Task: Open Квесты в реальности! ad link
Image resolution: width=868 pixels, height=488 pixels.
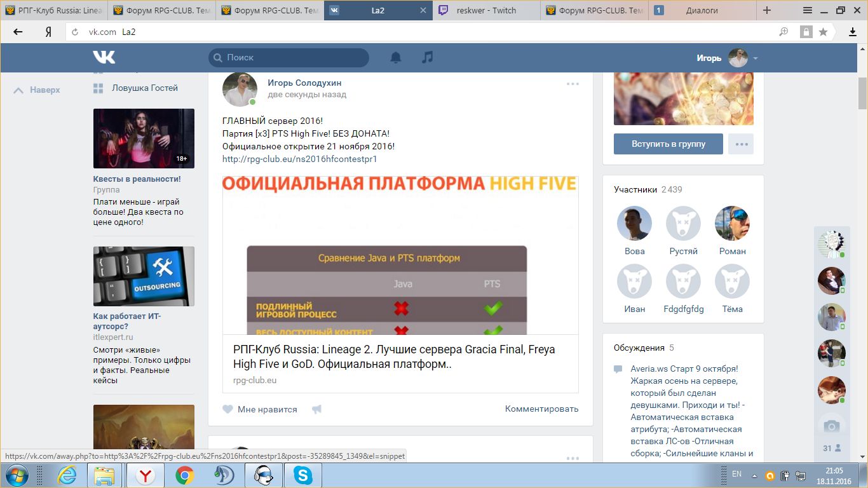Action: point(137,179)
